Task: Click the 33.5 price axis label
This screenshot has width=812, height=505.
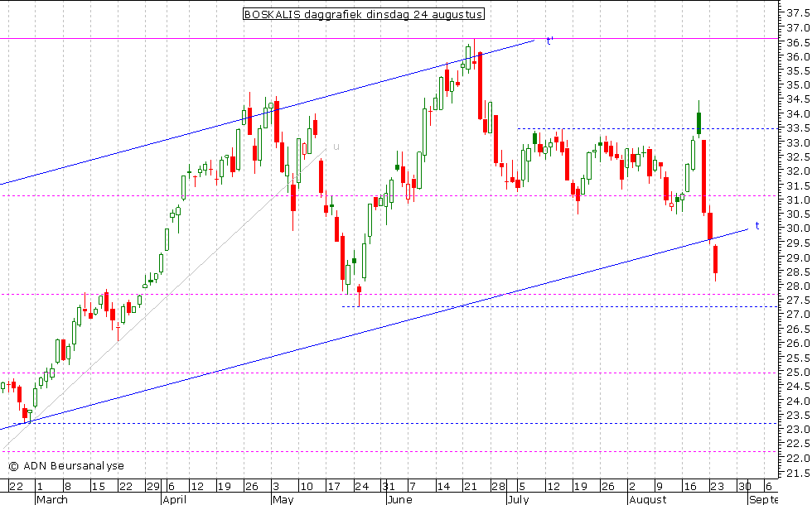Action: click(798, 128)
